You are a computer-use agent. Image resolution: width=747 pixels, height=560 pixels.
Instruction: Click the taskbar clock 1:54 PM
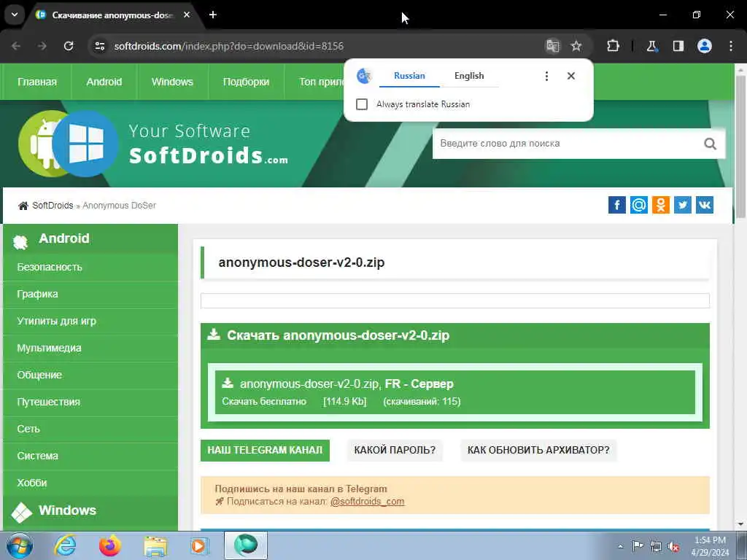[710, 546]
